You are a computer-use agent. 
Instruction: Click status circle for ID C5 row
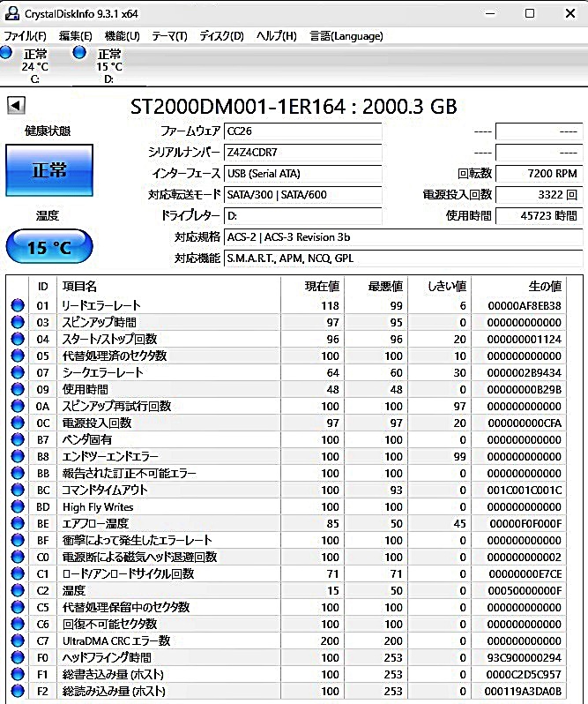pyautogui.click(x=18, y=607)
